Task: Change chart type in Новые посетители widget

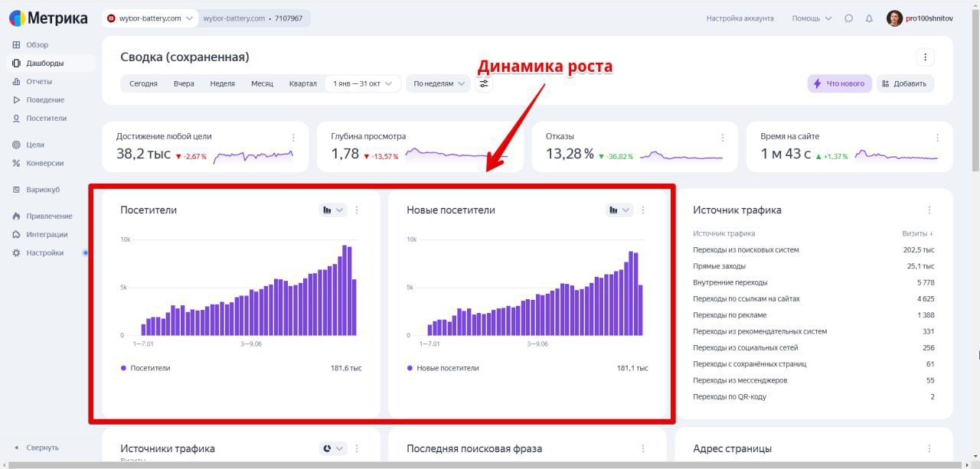Action: click(619, 210)
